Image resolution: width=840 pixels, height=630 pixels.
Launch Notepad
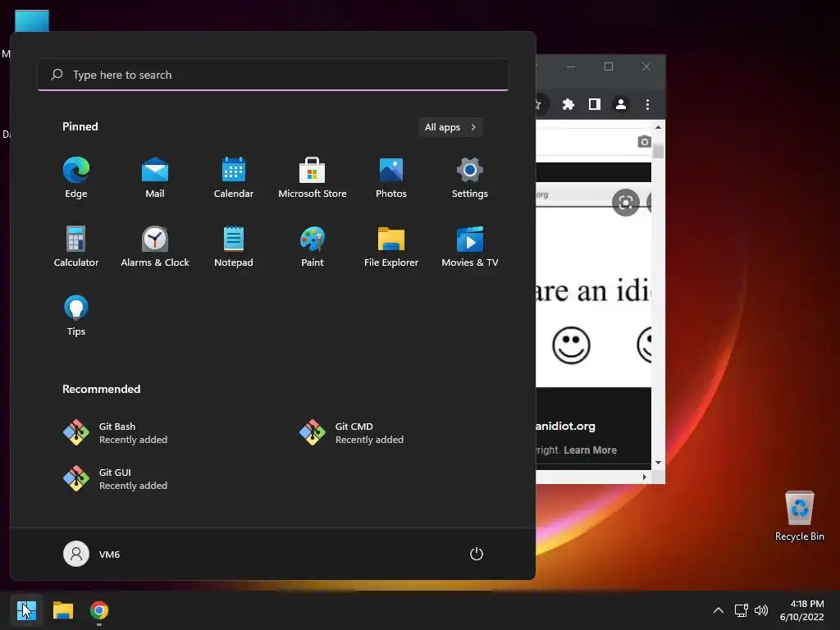pyautogui.click(x=234, y=246)
